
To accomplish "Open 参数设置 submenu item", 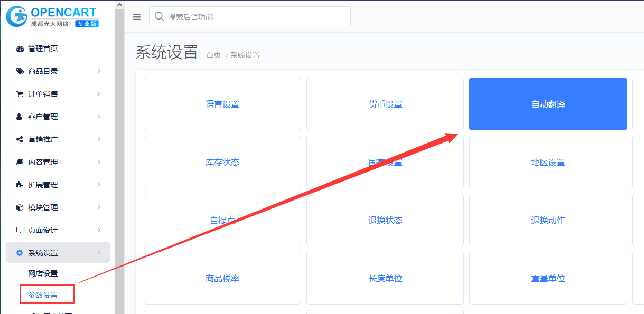I will pyautogui.click(x=43, y=295).
